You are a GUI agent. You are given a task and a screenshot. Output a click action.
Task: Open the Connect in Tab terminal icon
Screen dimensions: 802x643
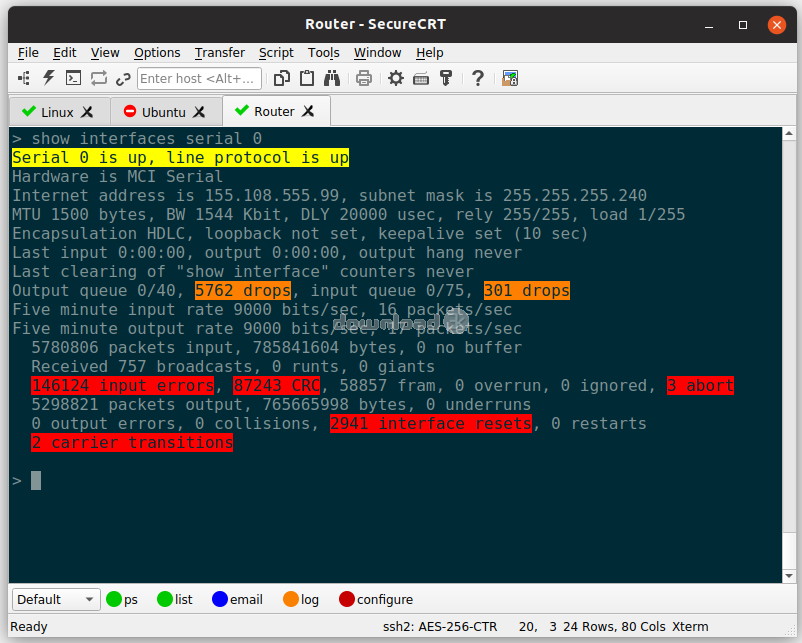(x=74, y=78)
